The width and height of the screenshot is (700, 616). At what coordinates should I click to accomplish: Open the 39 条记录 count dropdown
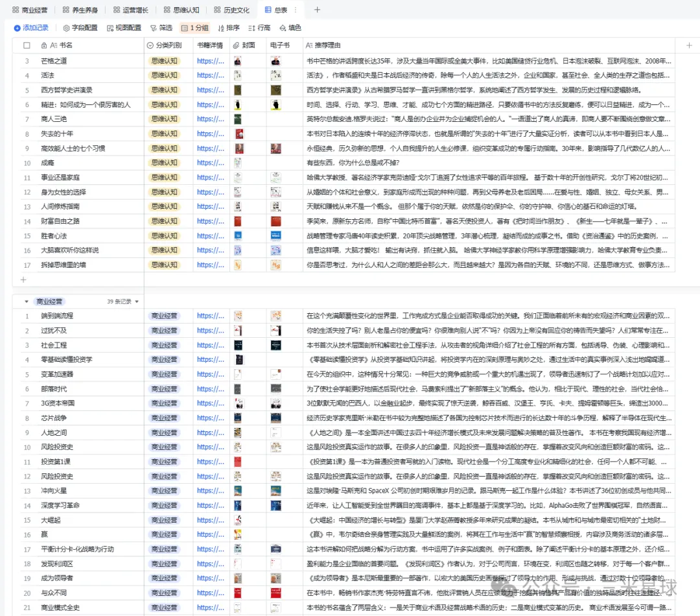(123, 302)
